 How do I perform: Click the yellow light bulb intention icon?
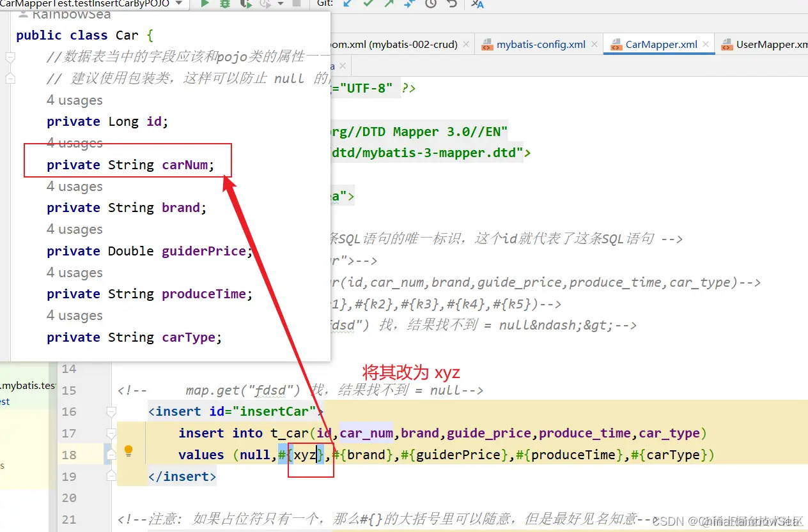click(x=128, y=451)
